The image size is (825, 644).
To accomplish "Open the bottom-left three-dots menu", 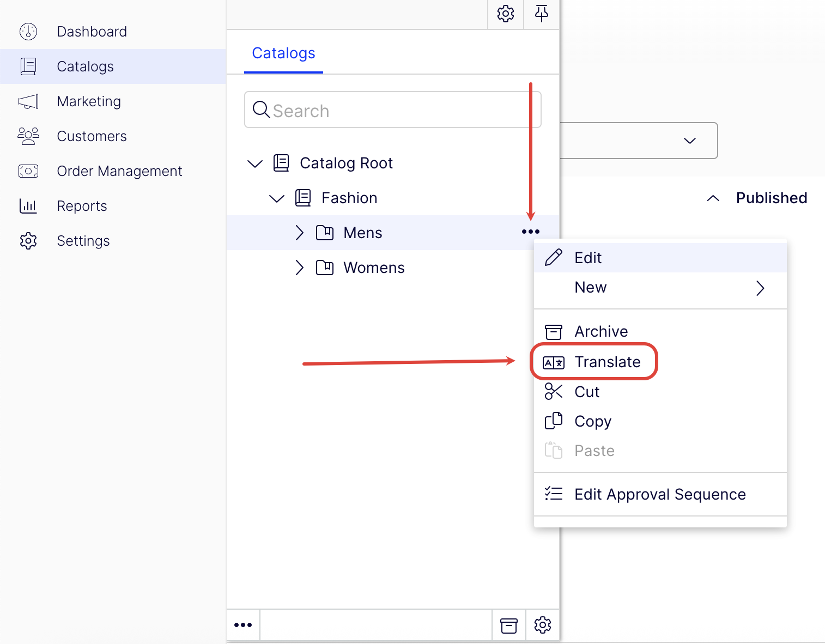I will 243,625.
